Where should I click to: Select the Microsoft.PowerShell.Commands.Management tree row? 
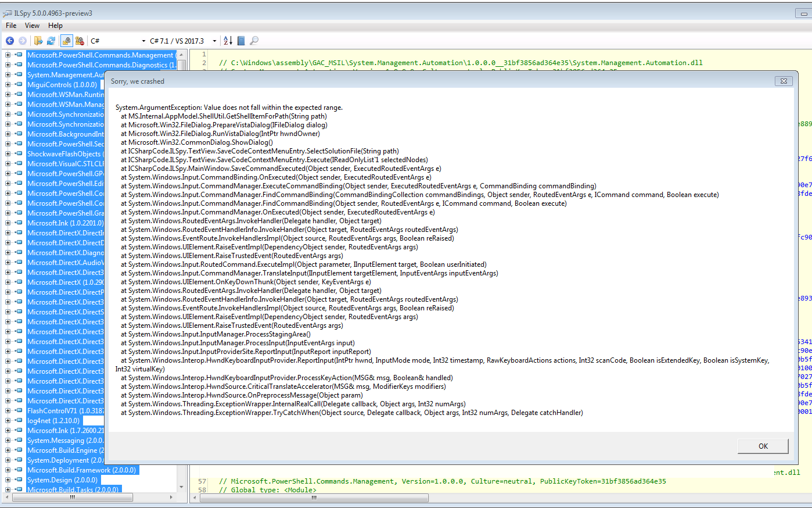(x=101, y=55)
